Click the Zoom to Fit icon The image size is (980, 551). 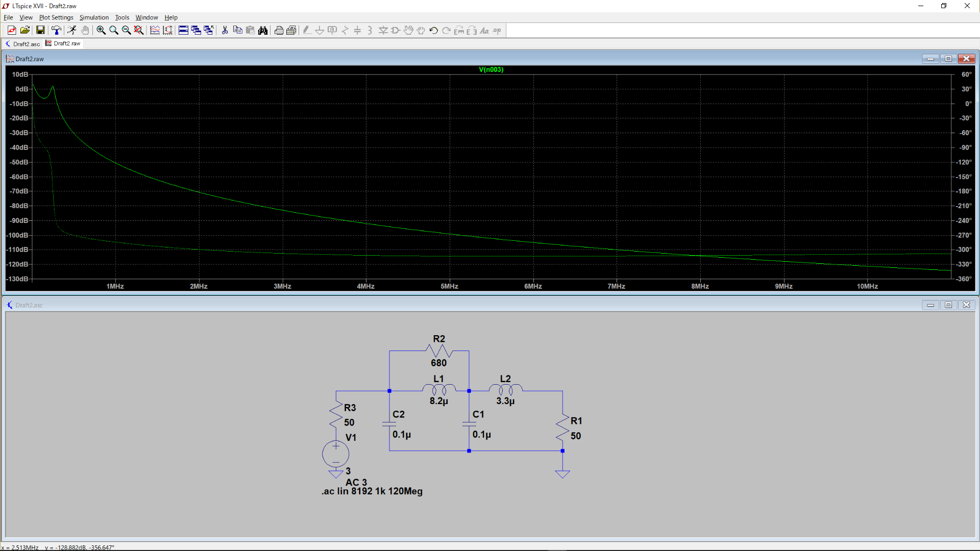pyautogui.click(x=139, y=31)
